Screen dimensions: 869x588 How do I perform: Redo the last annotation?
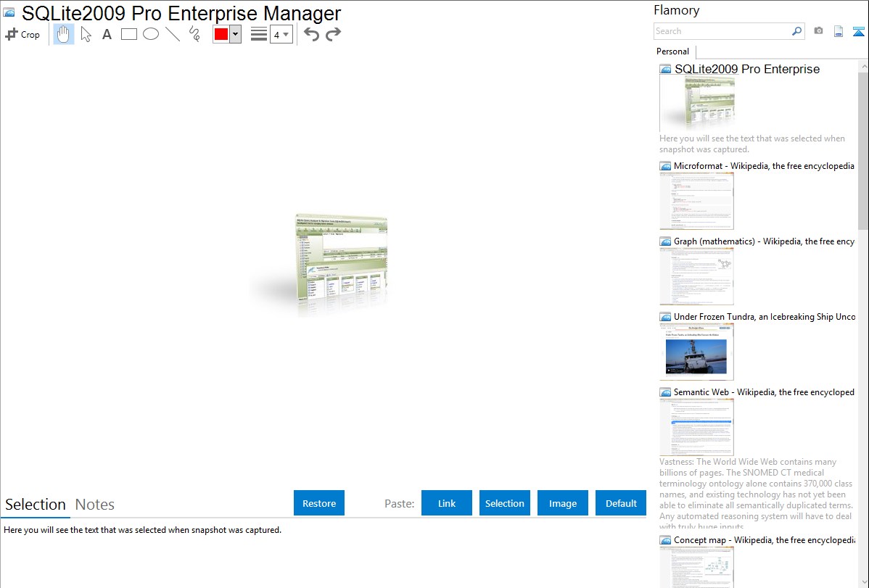pyautogui.click(x=333, y=34)
